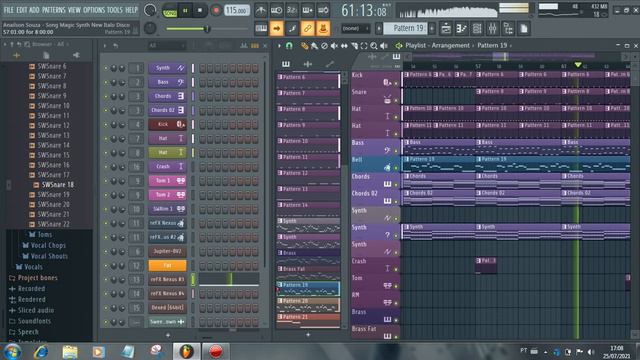The image size is (640, 360).
Task: Show automation clips tab in picker panel
Action: tap(330, 64)
